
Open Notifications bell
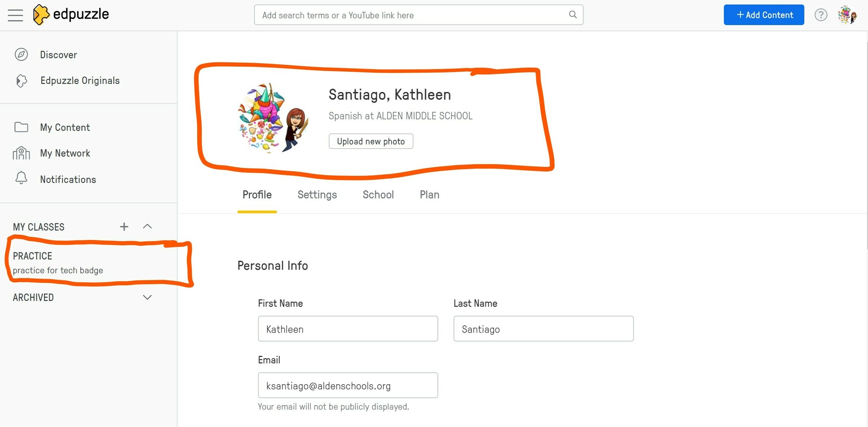(x=68, y=180)
